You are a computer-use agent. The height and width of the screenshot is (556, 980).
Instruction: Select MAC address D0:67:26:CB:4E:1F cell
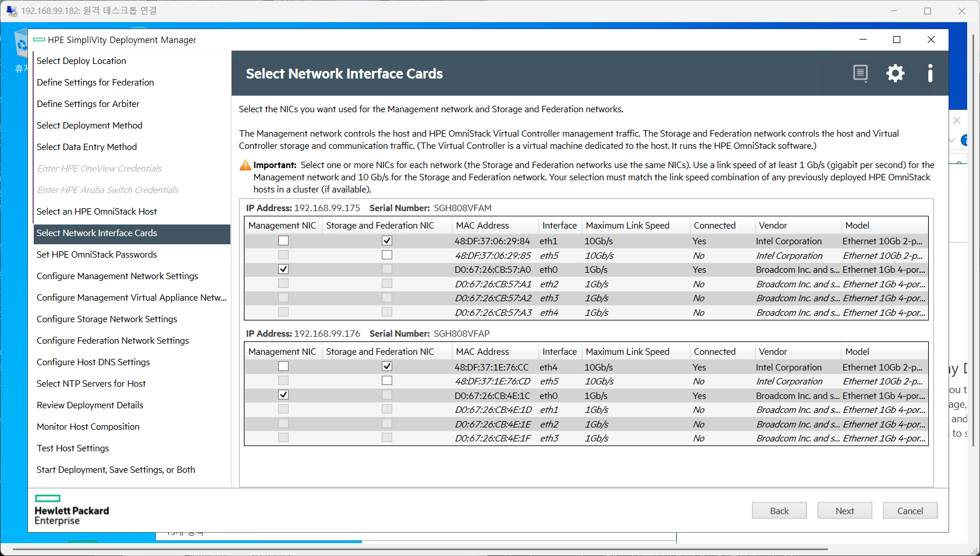click(493, 439)
